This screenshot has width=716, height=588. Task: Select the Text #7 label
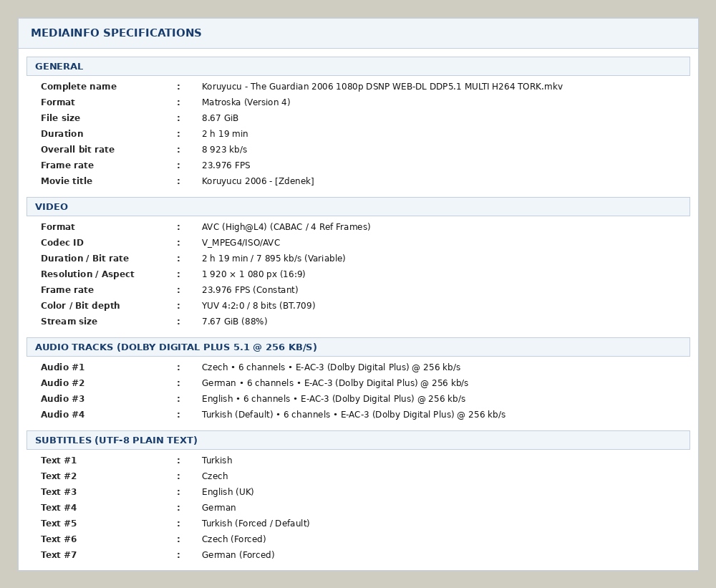59,554
